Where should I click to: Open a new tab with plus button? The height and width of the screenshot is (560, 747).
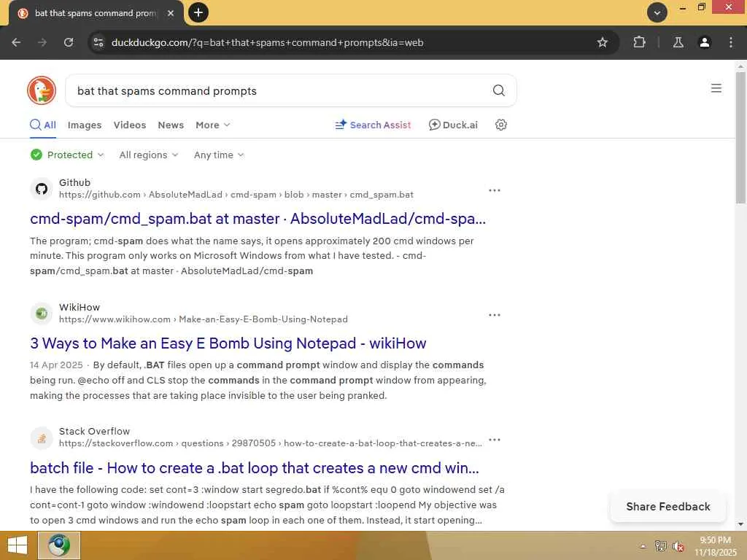(198, 12)
